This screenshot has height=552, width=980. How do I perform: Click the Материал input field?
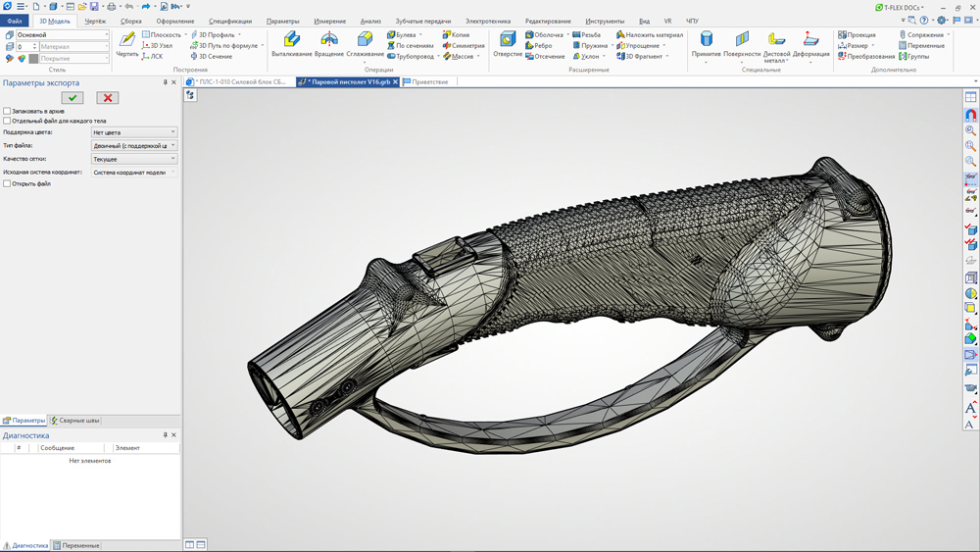pos(73,46)
